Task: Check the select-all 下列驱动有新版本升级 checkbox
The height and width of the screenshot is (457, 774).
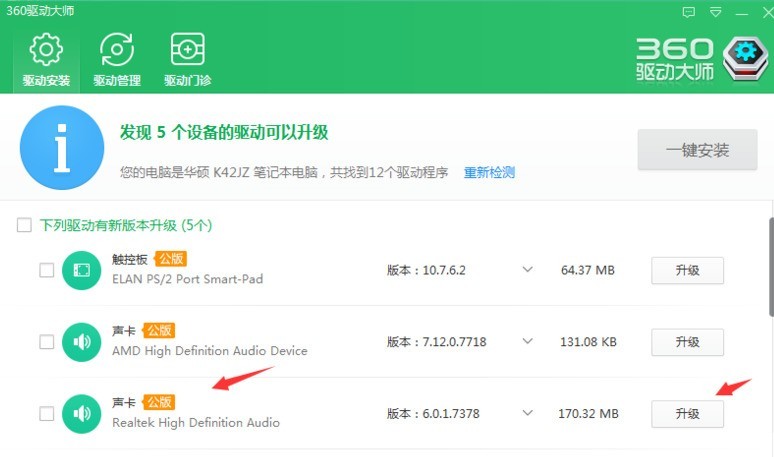Action: point(24,225)
